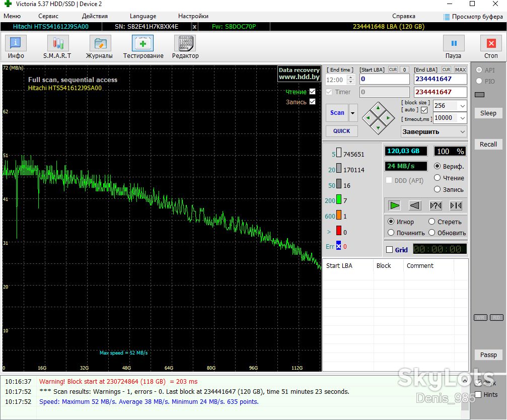The image size is (507, 420).
Task: Uncheck the Запись graph checkbox
Action: coord(312,102)
